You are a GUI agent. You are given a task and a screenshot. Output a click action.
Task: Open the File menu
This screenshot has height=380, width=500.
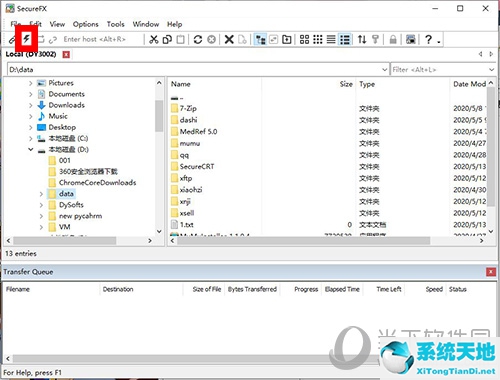tap(16, 24)
